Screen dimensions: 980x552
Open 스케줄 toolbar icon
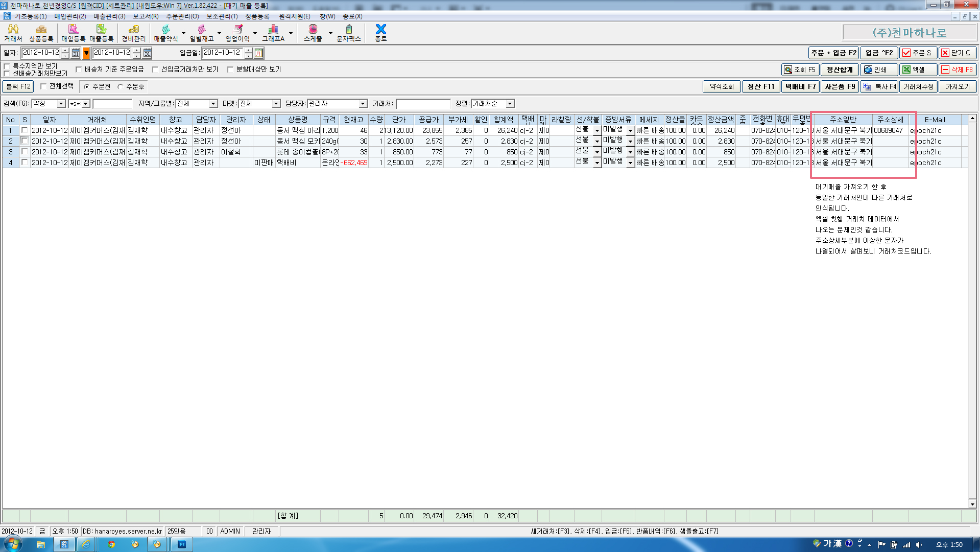(313, 33)
